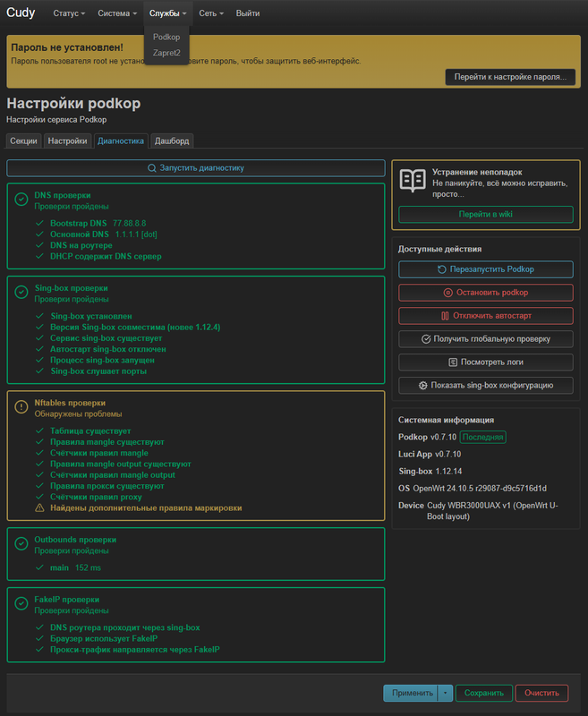Click the check-circle icon on Получить глобальную проверку

pyautogui.click(x=426, y=339)
